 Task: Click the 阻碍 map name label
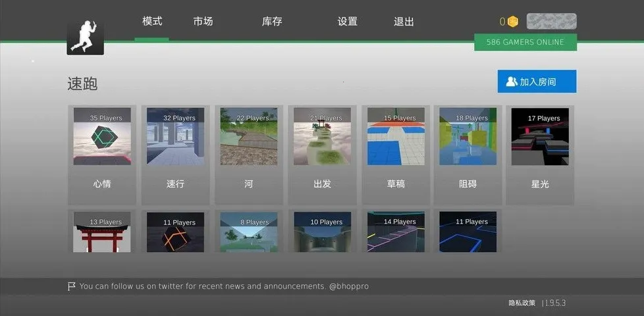468,184
